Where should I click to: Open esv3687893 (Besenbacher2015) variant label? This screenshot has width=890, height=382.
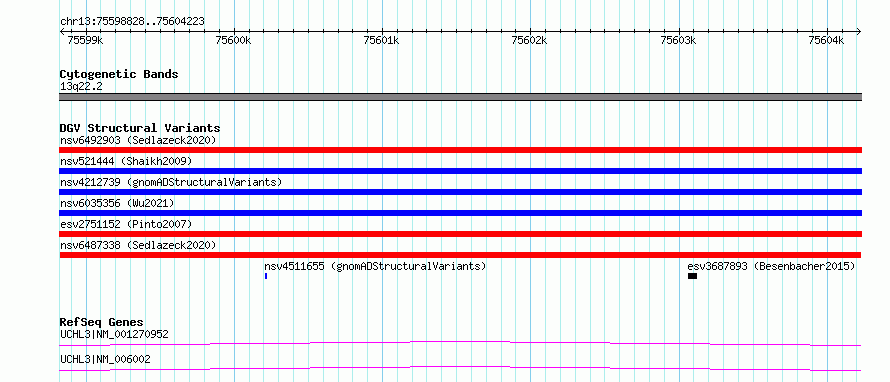771,266
